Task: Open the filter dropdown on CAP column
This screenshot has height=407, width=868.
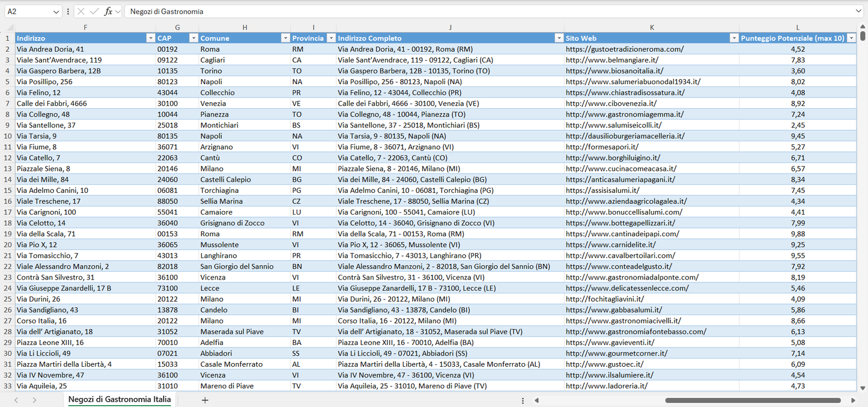Action: click(193, 37)
